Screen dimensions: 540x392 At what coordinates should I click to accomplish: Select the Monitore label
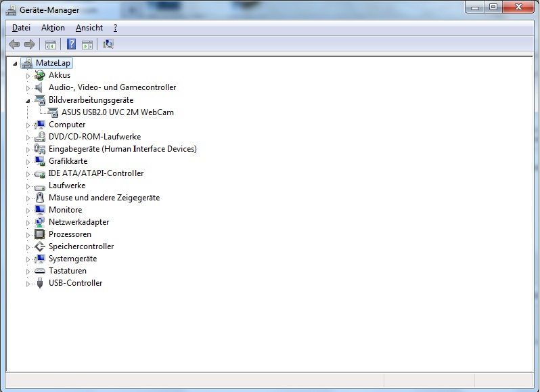(66, 210)
